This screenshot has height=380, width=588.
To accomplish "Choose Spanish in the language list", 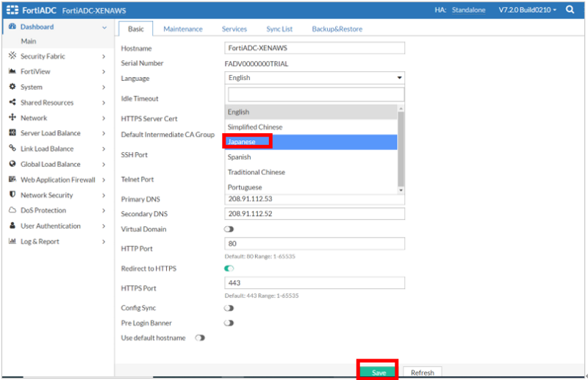I will pyautogui.click(x=311, y=157).
